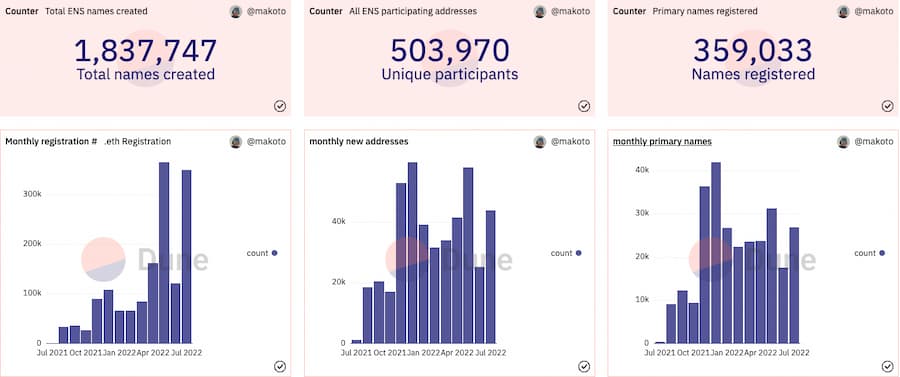Click checkmark icon on monthly new addresses chart
The width and height of the screenshot is (900, 377).
click(x=584, y=366)
